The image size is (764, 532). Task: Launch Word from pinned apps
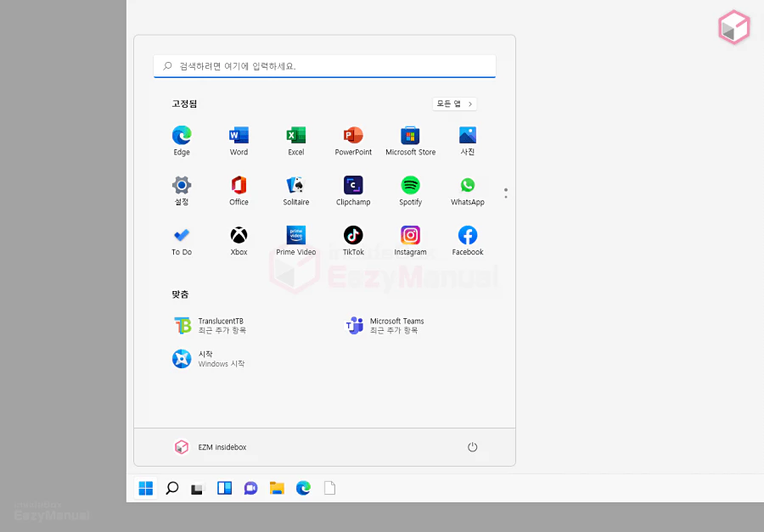tap(239, 141)
